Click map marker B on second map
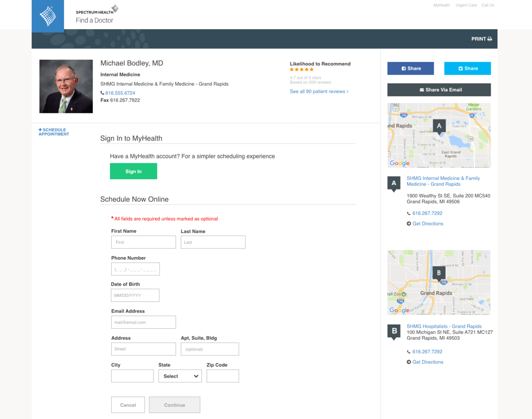Viewport: 532px width, 419px height. pos(439,274)
